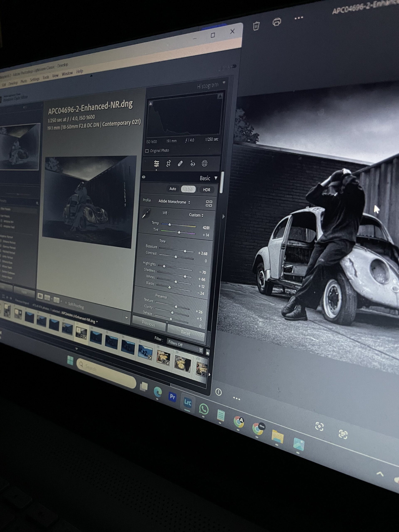Click the right panel vertical scrollbar

[222, 182]
